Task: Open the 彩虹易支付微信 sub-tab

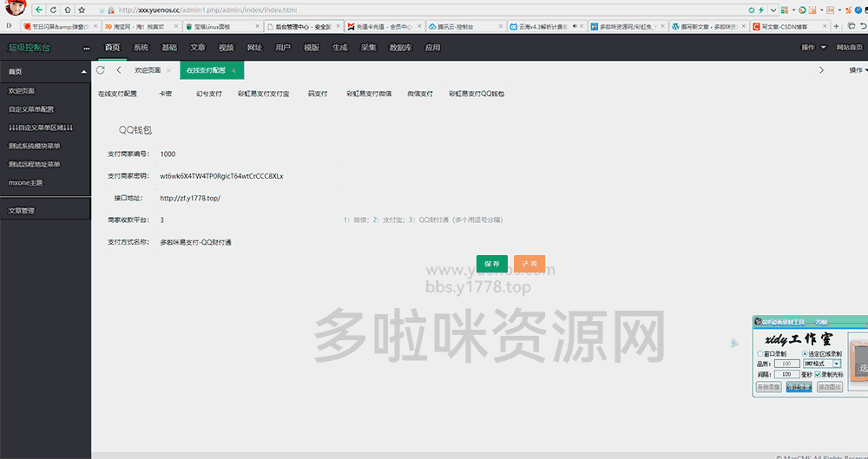Action: (369, 94)
